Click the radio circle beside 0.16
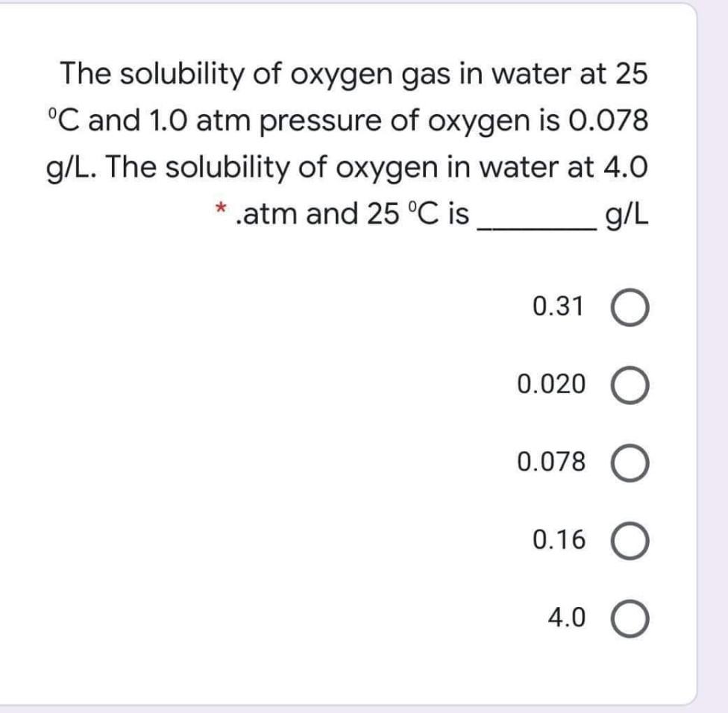Screen dimensions: 728x713 pos(632,541)
